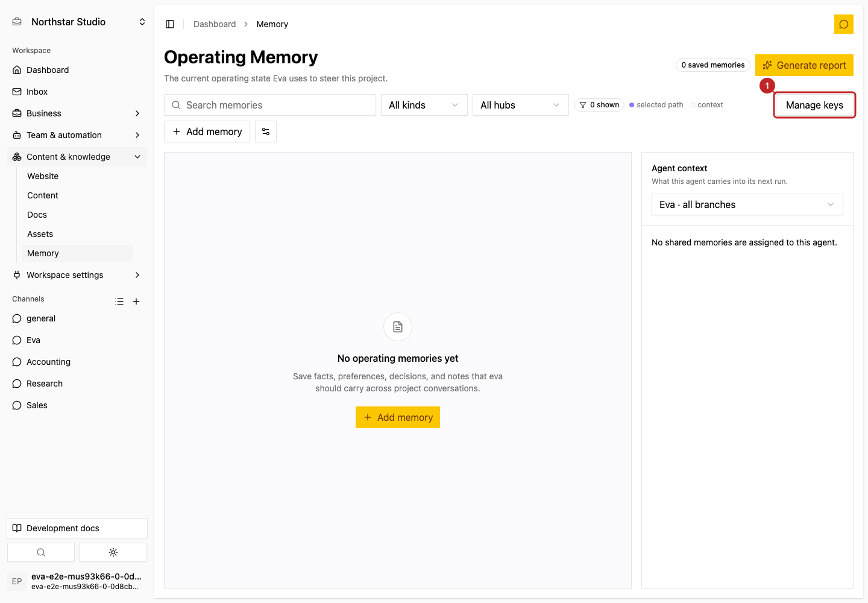Expand the Business section
Viewport: 868px width, 603px height.
[x=137, y=113]
